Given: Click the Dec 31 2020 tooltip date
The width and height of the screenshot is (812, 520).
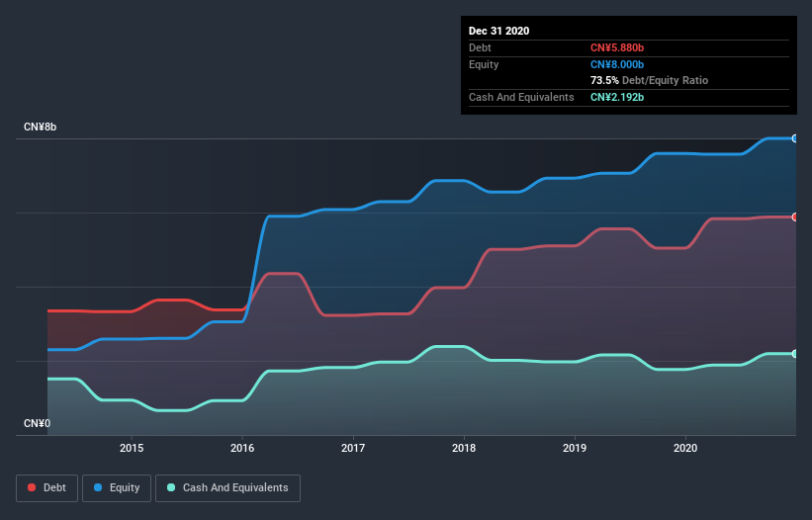Looking at the screenshot, I should [498, 31].
